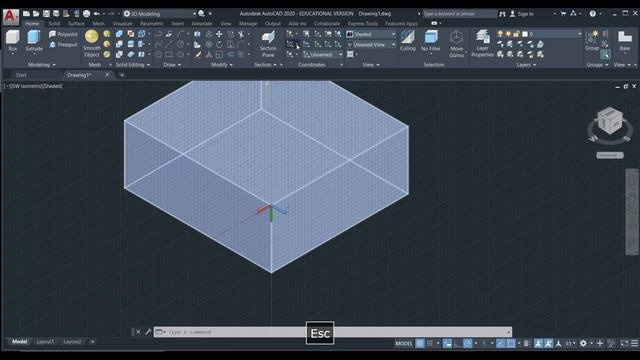Click the New drawing icon in quick access toolbar

pos(26,14)
